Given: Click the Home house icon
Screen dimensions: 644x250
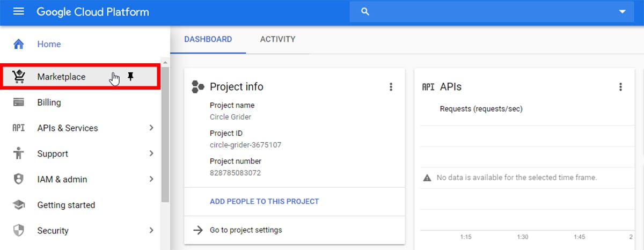Looking at the screenshot, I should 19,44.
